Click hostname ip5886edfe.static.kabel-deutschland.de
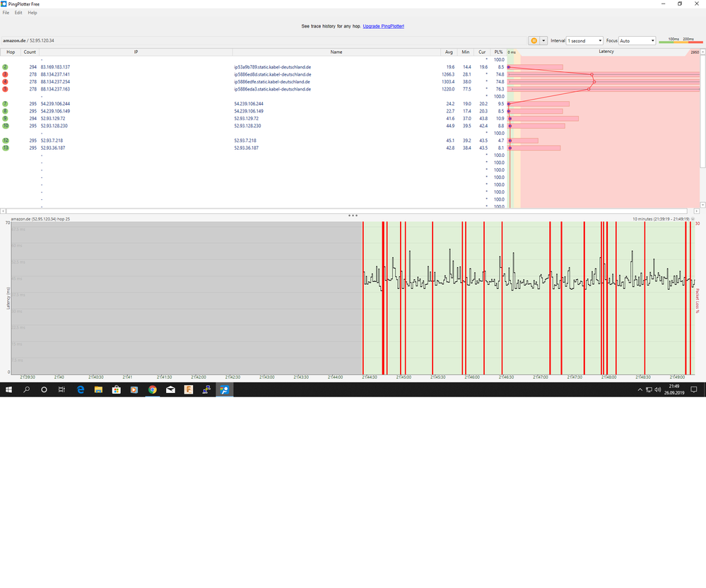The image size is (706, 588). coord(272,82)
